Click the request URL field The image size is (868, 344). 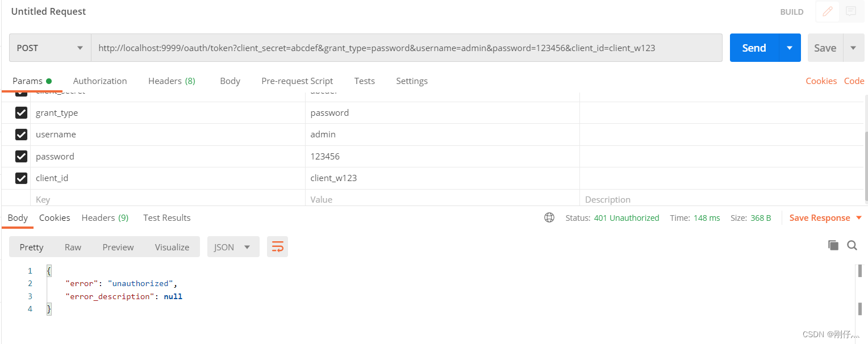(407, 48)
